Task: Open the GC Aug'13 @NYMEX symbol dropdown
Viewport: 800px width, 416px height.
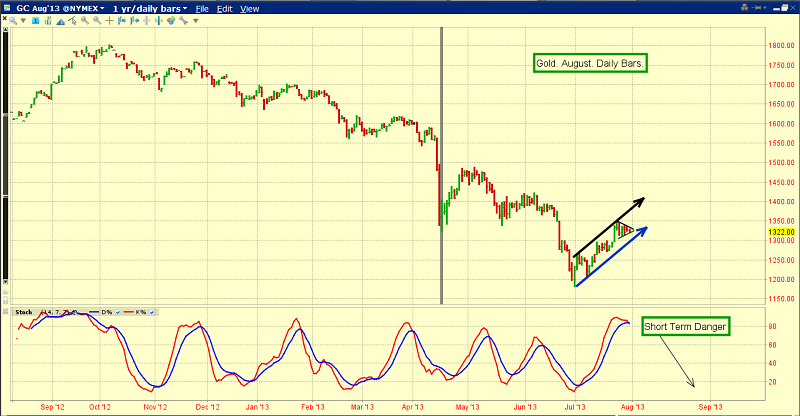Action: coord(60,9)
